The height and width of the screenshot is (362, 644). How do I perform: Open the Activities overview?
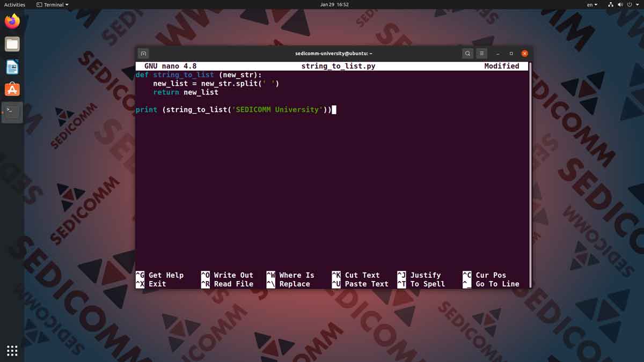(x=14, y=4)
